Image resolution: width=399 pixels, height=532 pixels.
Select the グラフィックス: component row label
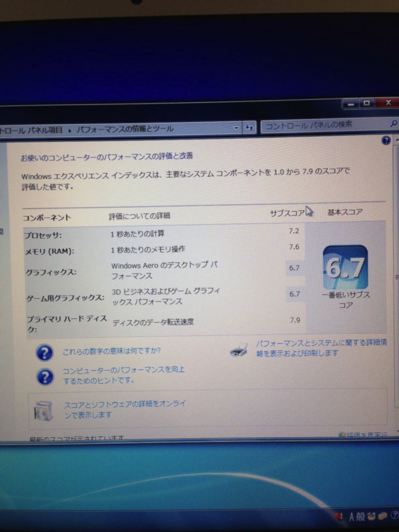(x=51, y=272)
